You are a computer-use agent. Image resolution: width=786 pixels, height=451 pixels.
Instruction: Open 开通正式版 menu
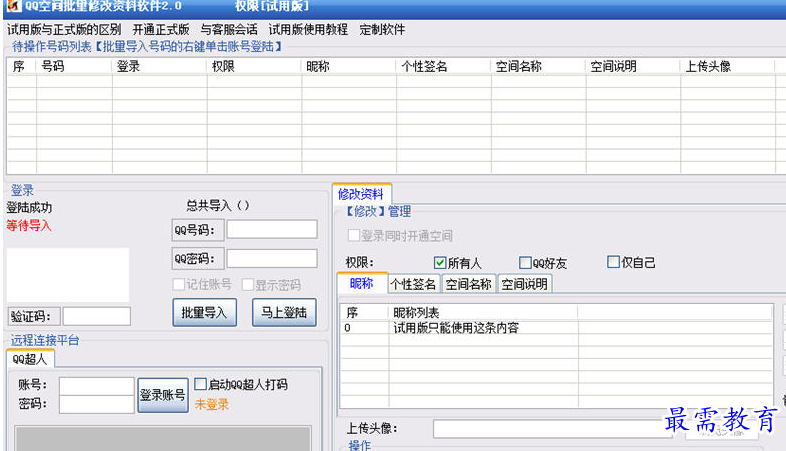coord(161,30)
